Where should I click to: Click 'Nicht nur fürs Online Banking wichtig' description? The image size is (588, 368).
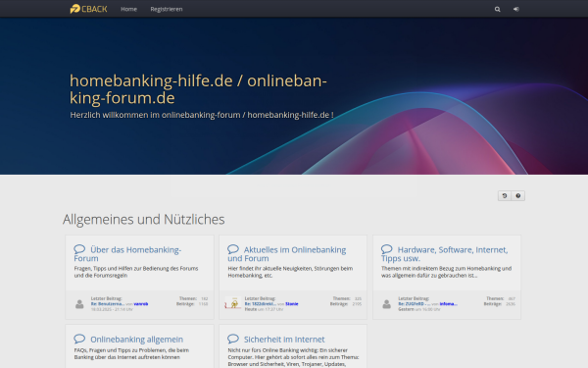[x=293, y=357]
